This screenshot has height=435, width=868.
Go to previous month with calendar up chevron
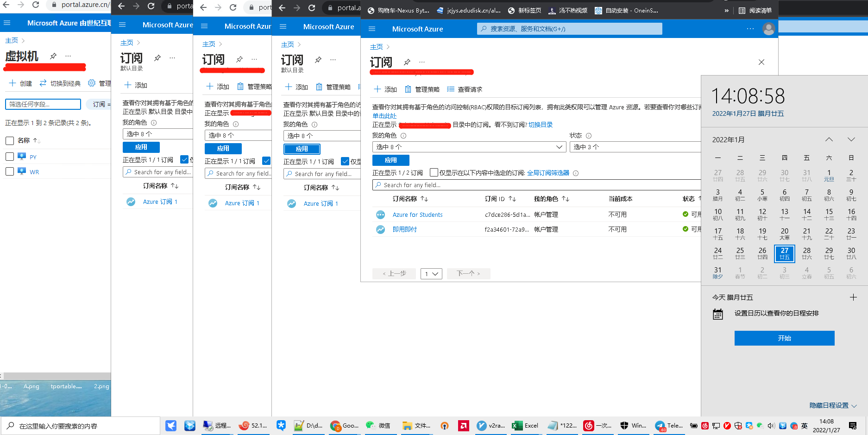tap(829, 139)
